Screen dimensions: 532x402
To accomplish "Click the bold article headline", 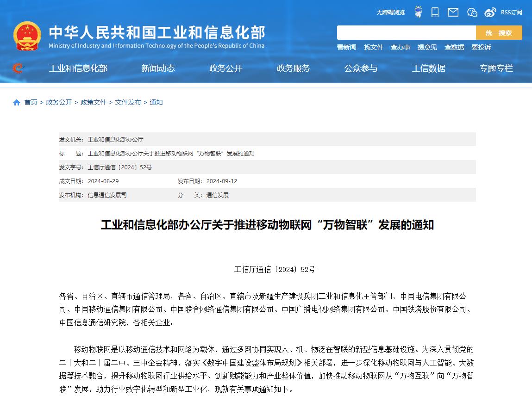I will [x=267, y=225].
